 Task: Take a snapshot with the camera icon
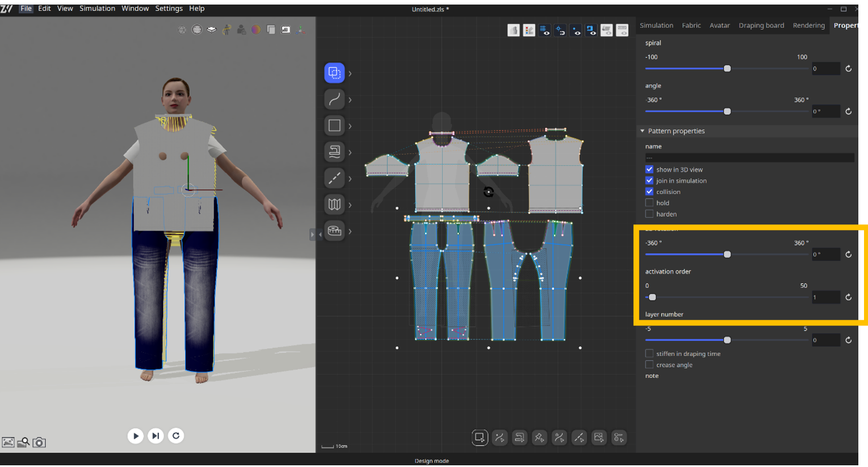click(x=39, y=442)
